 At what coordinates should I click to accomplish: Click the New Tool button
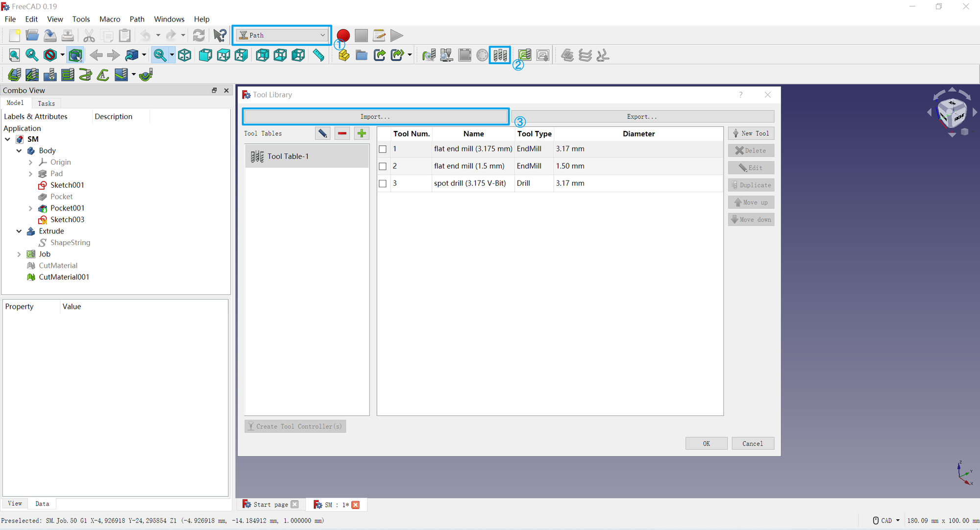point(751,133)
